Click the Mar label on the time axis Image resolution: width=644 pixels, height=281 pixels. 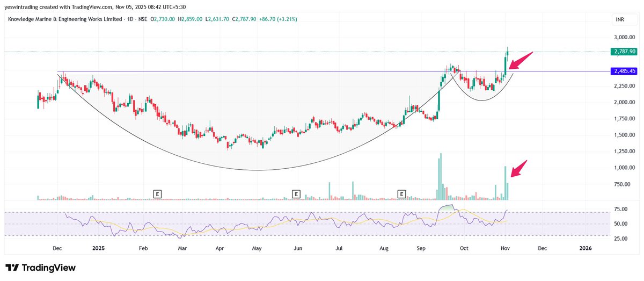[x=182, y=248]
